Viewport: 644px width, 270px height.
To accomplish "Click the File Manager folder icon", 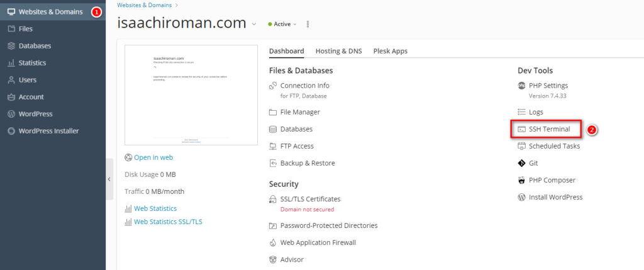I will pos(273,112).
